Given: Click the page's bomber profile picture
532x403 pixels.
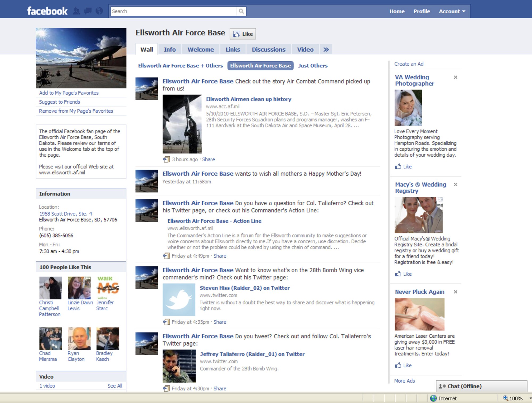Looking at the screenshot, I should tap(81, 58).
